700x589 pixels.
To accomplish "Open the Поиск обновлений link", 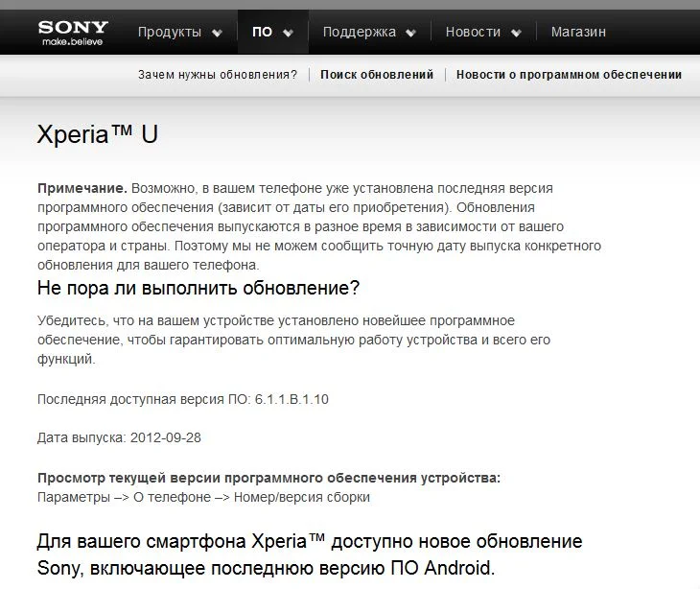I will [377, 74].
